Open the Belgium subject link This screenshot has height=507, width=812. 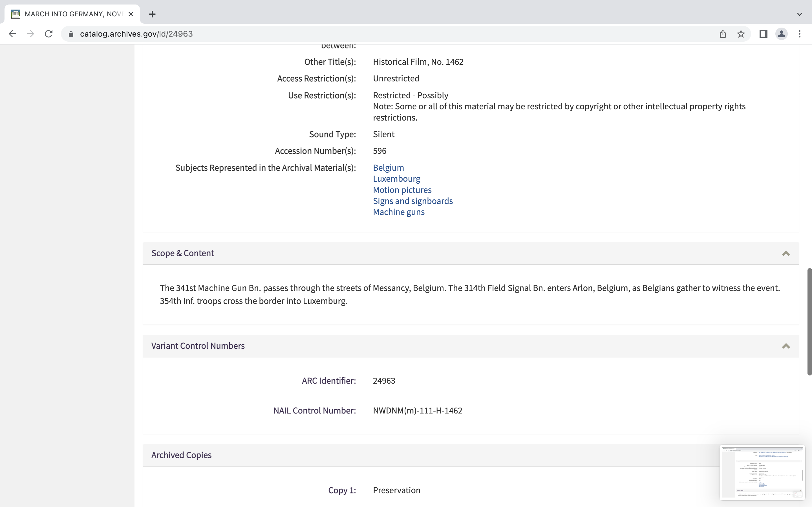click(x=388, y=168)
